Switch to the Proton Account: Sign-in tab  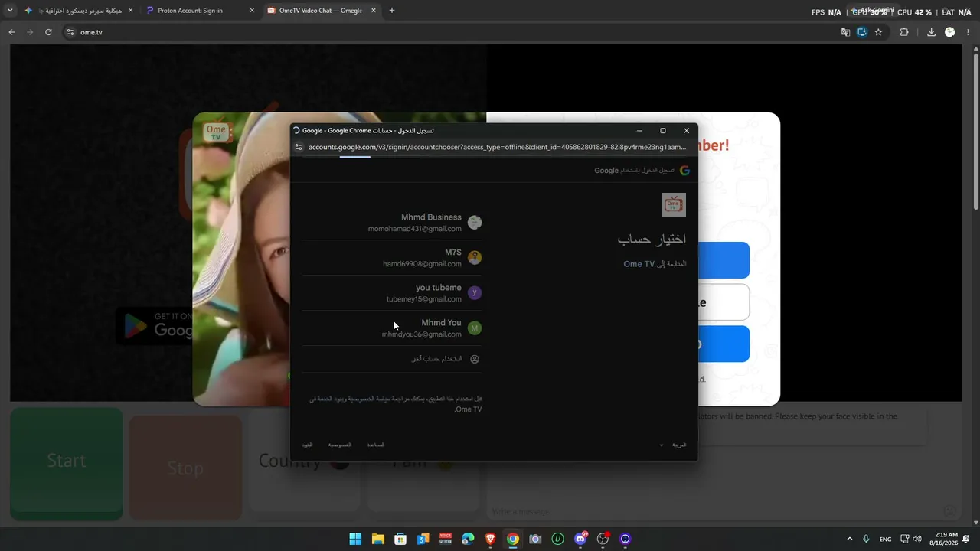(201, 11)
